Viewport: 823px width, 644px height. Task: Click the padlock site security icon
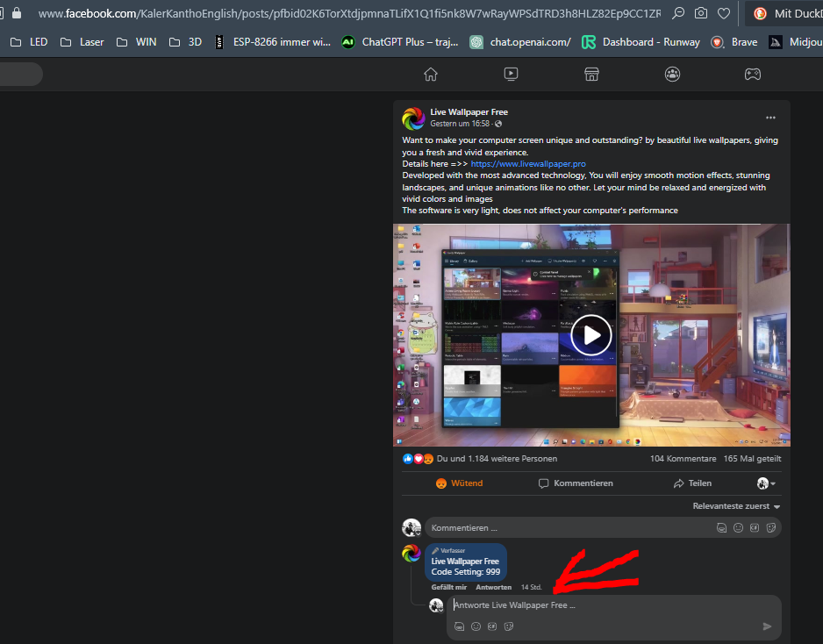pyautogui.click(x=17, y=13)
